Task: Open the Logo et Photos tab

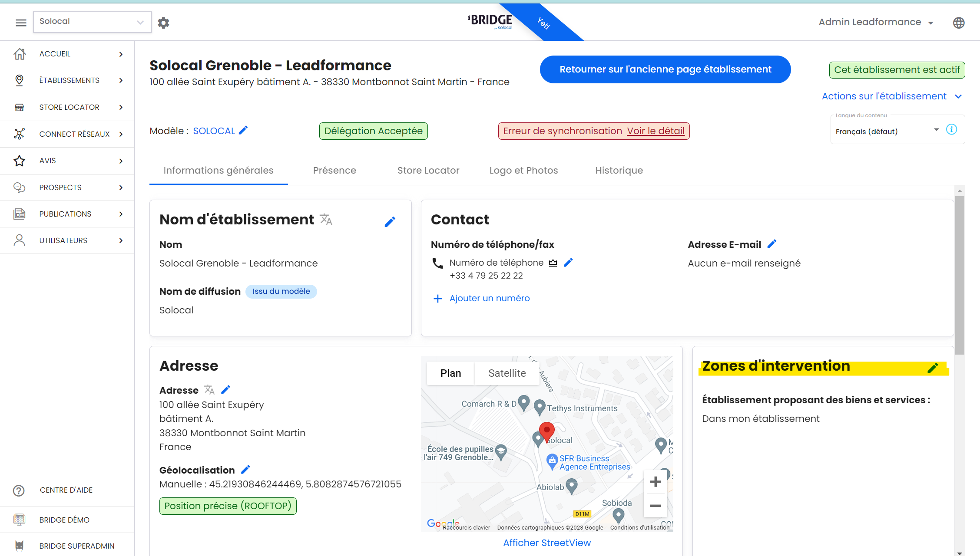Action: 523,171
